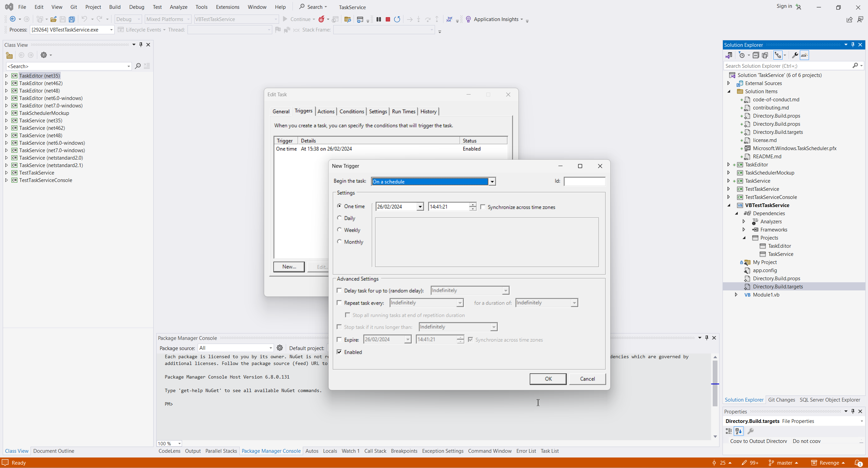This screenshot has width=868, height=468.
Task: Click the Class View settings gear icon
Action: pyautogui.click(x=44, y=55)
